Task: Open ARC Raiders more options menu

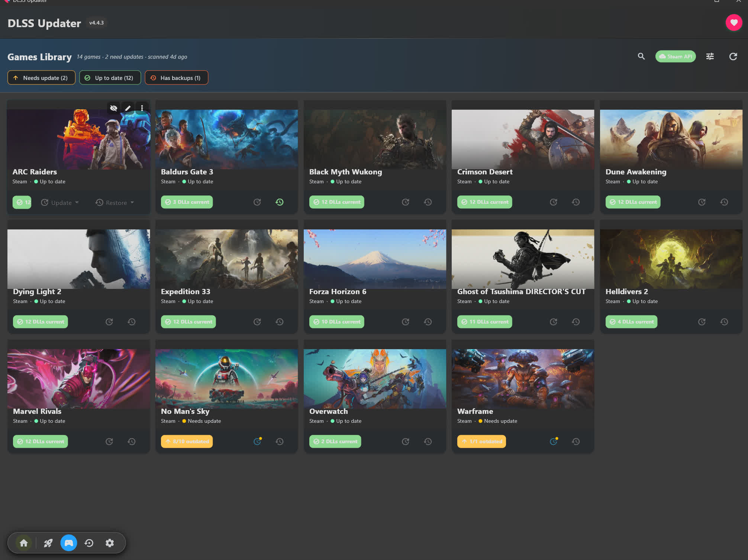Action: click(x=142, y=108)
